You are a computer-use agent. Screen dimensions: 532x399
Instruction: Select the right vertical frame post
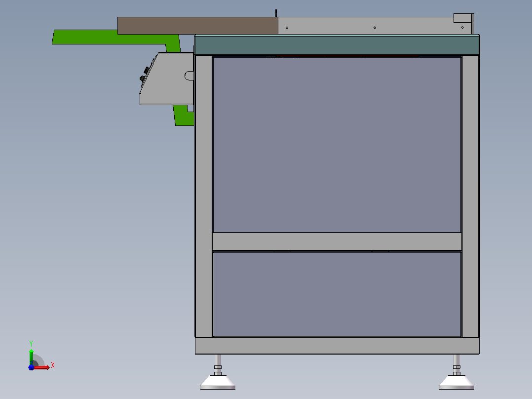pyautogui.click(x=471, y=196)
